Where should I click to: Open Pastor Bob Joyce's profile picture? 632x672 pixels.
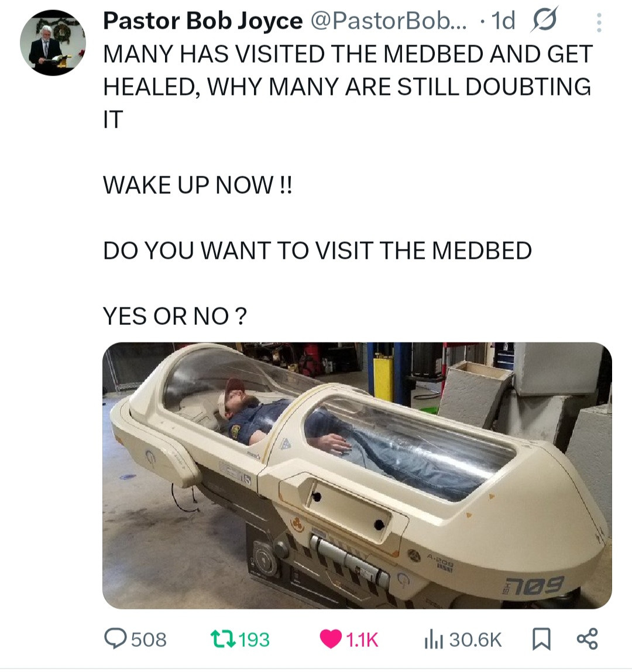point(53,43)
